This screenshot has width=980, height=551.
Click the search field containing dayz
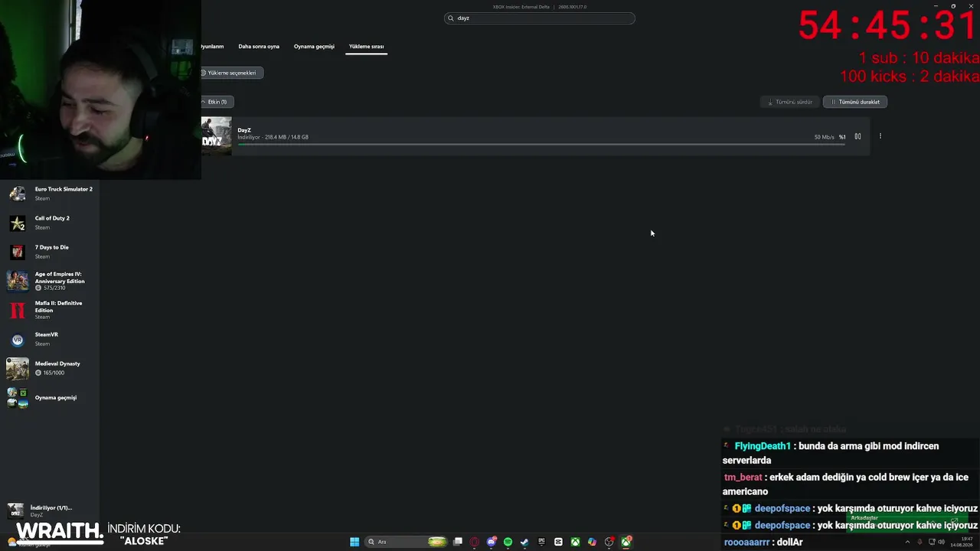point(540,18)
